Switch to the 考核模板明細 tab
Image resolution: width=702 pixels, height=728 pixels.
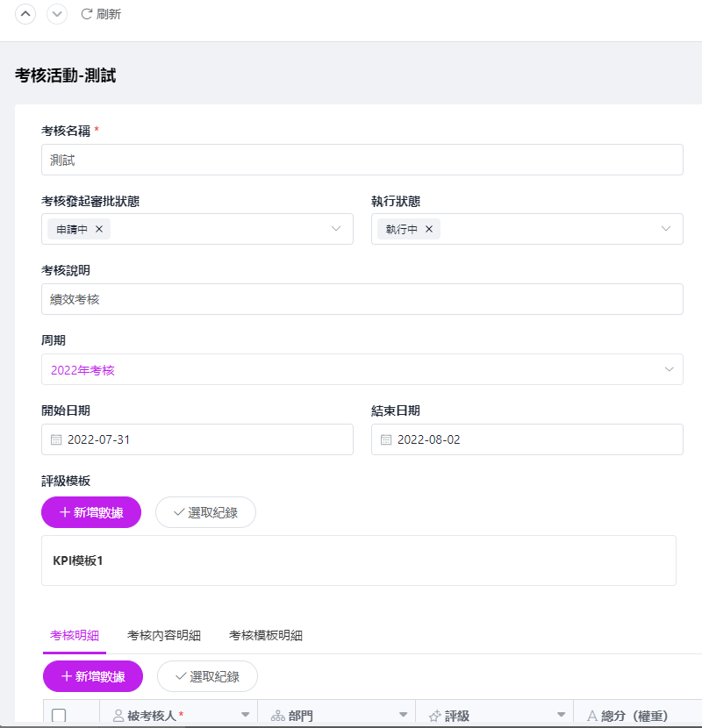coord(266,635)
